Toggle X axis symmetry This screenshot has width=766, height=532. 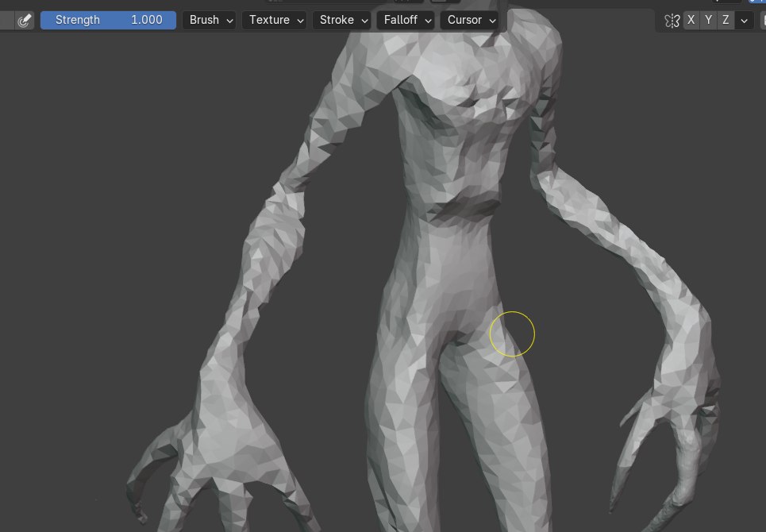691,21
